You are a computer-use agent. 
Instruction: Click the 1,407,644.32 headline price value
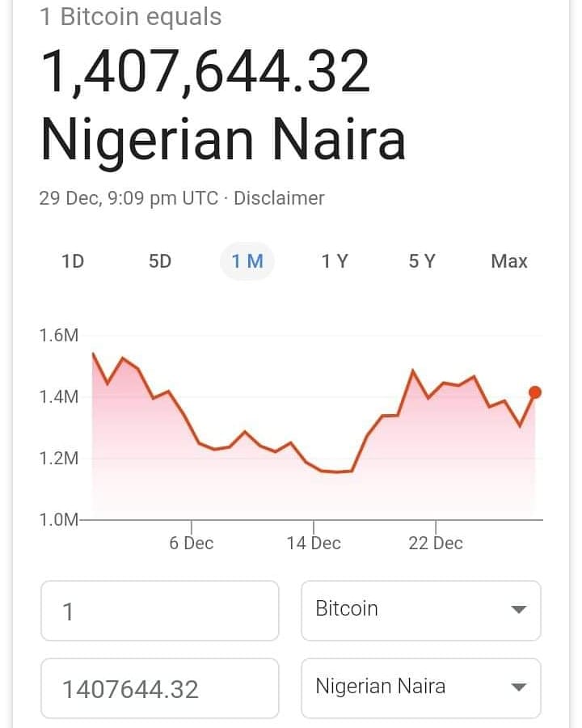[205, 72]
